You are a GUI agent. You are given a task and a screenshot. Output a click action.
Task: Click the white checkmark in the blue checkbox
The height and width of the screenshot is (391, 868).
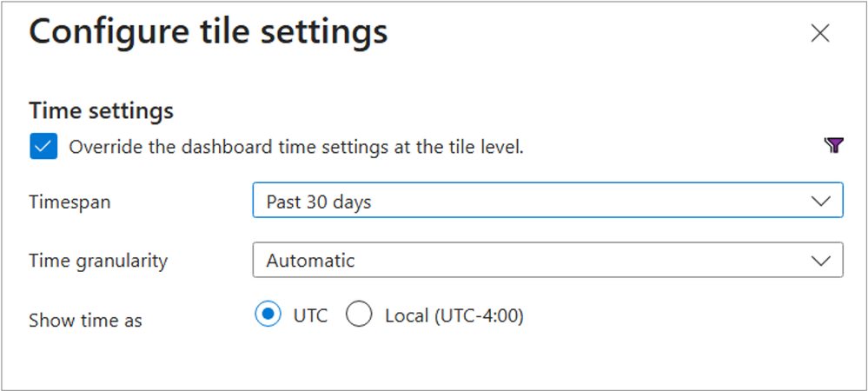(43, 146)
